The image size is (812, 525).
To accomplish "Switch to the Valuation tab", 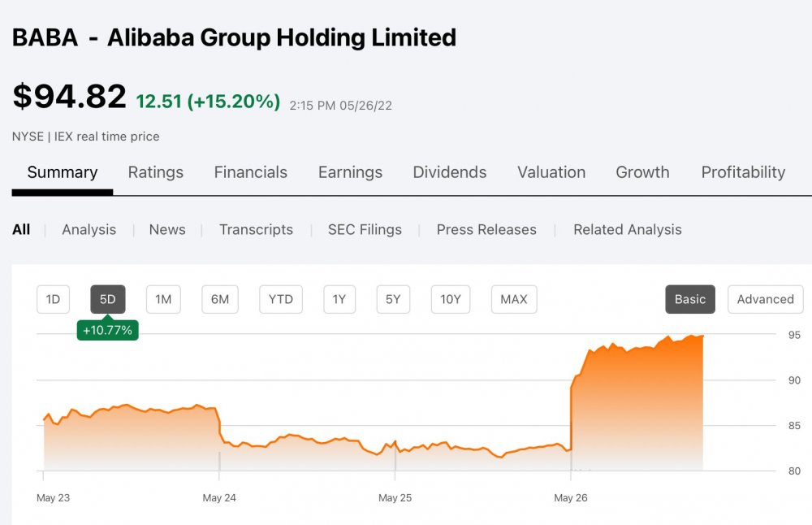I will coord(551,172).
